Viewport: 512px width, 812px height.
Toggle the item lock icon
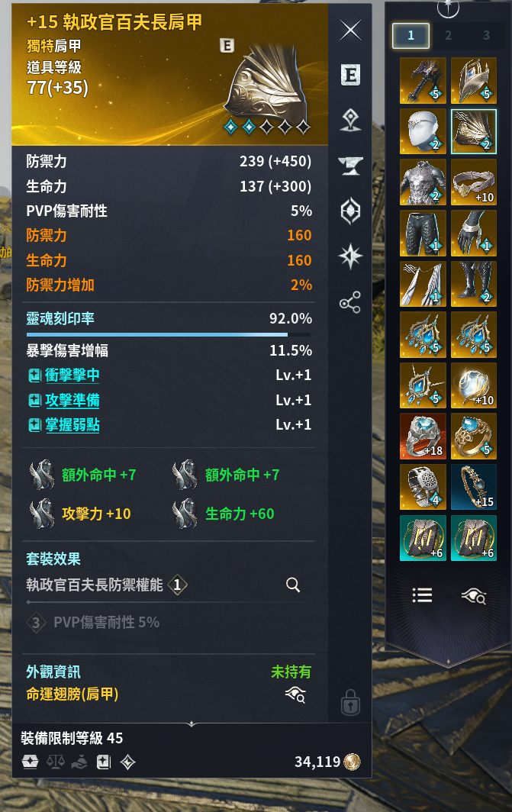click(x=350, y=702)
